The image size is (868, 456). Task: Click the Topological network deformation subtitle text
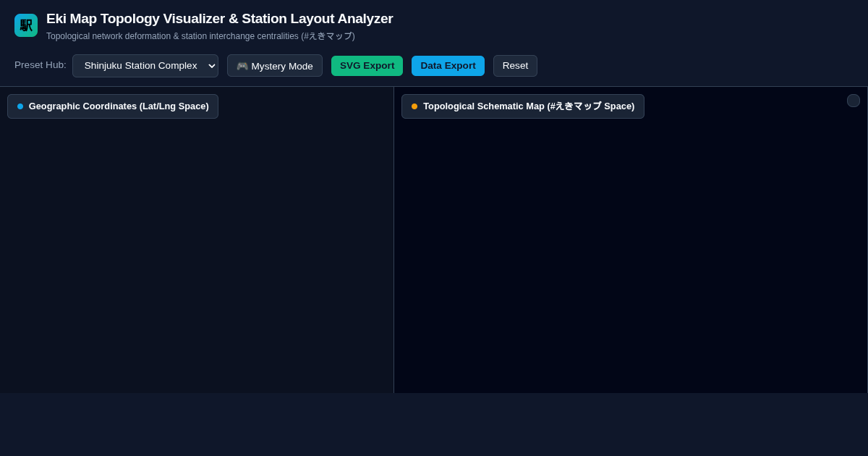[x=200, y=36]
